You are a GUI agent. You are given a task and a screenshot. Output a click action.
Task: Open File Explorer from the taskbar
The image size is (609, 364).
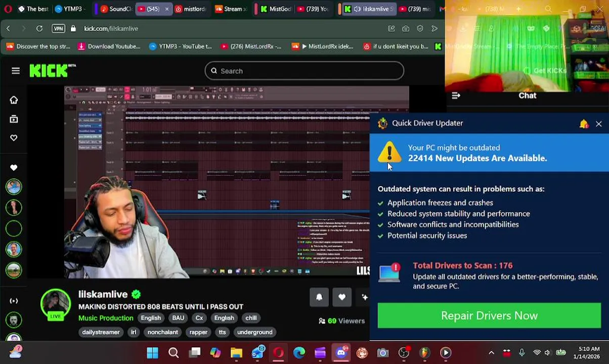click(x=236, y=352)
